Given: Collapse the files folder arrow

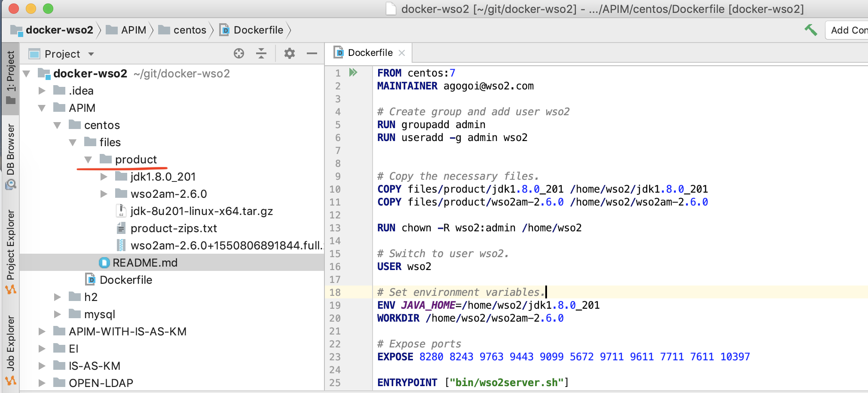Looking at the screenshot, I should coord(73,142).
